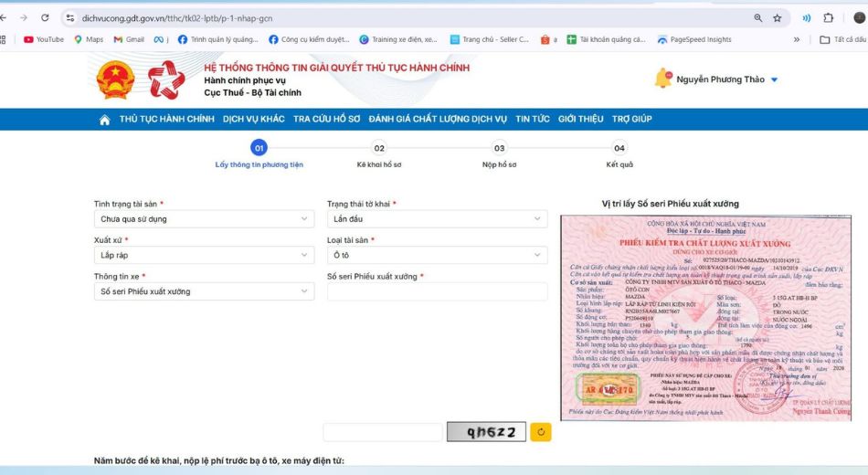Click the sample Phiếu xuất xưởng image

point(705,318)
